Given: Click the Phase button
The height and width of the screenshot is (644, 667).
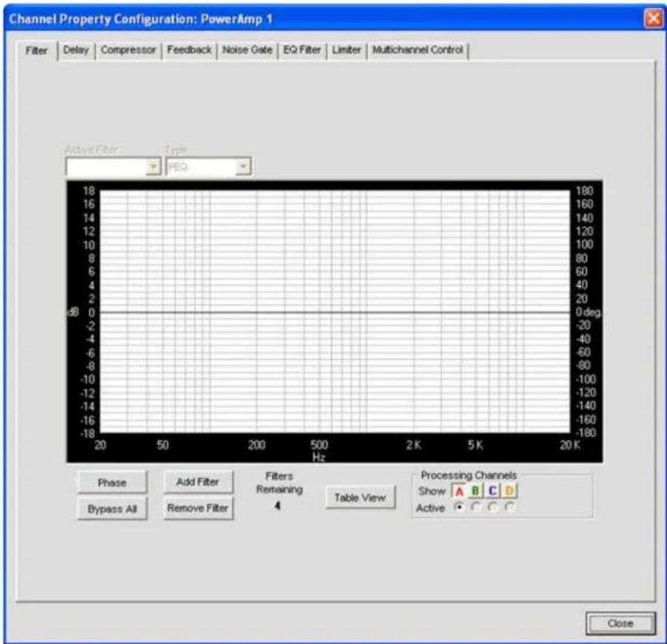Looking at the screenshot, I should (x=112, y=482).
